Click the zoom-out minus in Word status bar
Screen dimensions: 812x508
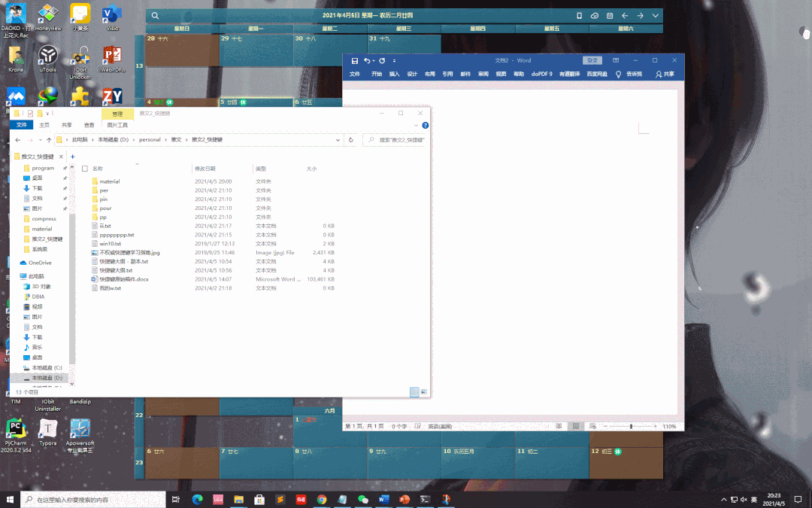(x=605, y=426)
